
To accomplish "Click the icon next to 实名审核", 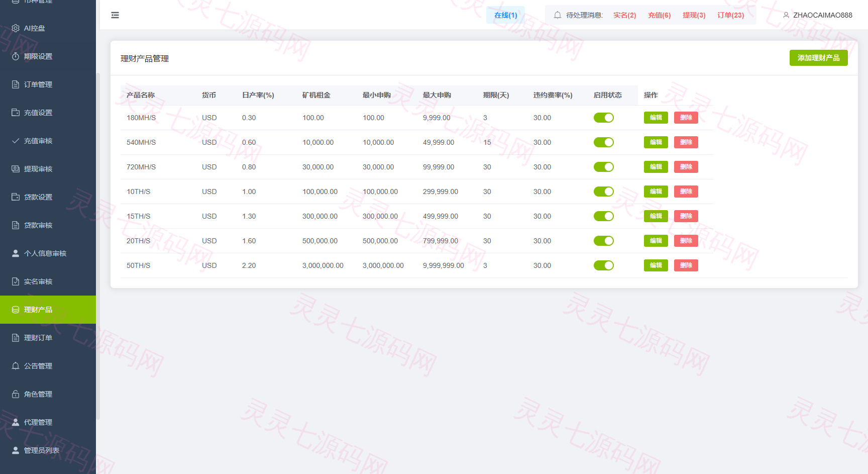I will pos(16,281).
